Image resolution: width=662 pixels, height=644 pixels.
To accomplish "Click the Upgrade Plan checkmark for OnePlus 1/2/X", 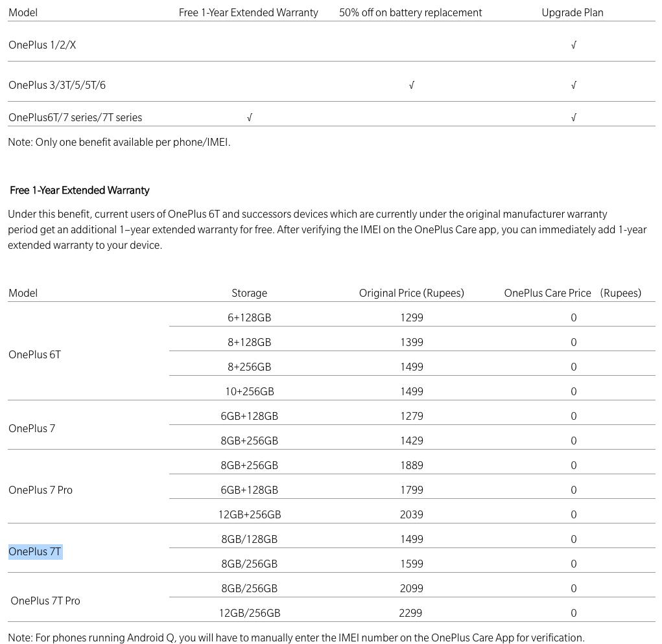I will (573, 45).
